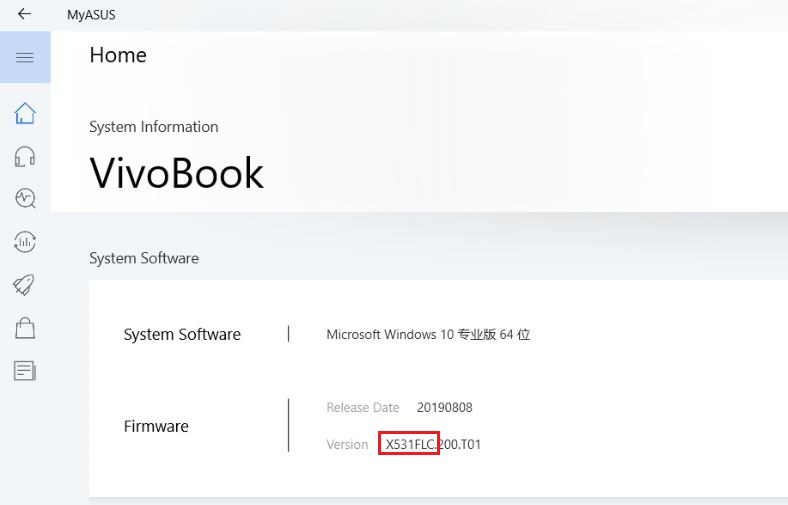This screenshot has width=788, height=505.
Task: Select the firmware version X531FLC.200.T01
Action: (433, 444)
